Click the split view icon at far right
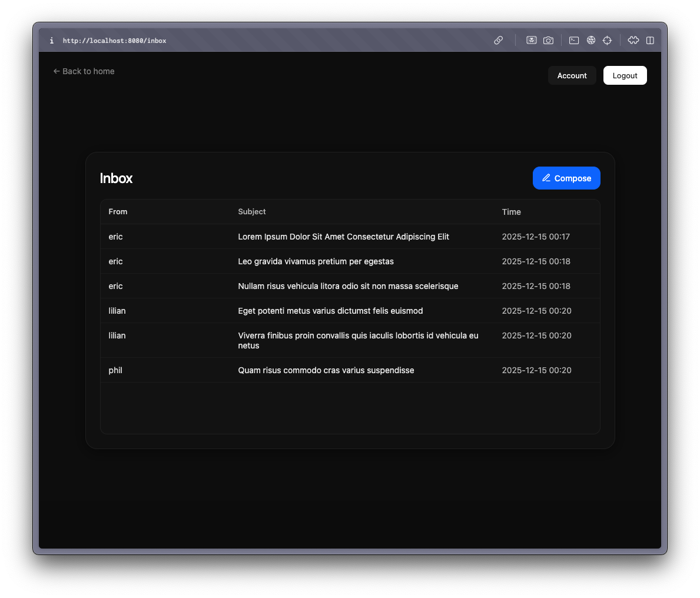Viewport: 700px width, 598px height. [x=649, y=40]
